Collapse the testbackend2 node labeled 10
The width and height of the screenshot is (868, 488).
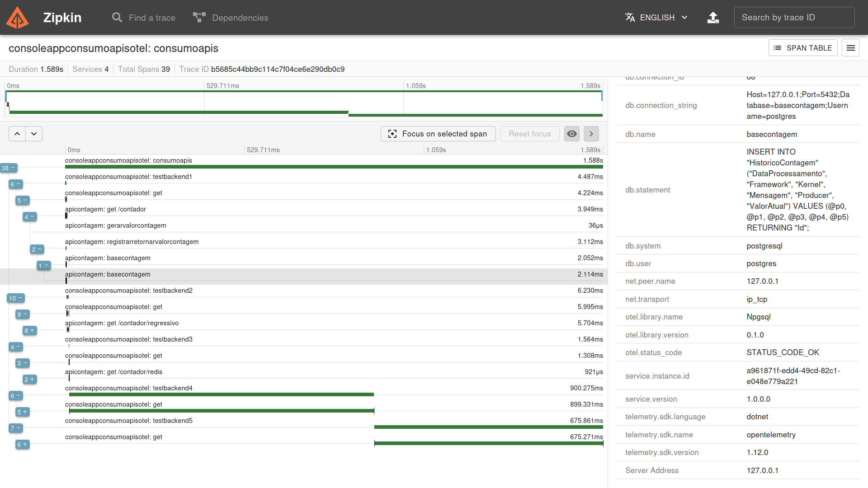(15, 298)
